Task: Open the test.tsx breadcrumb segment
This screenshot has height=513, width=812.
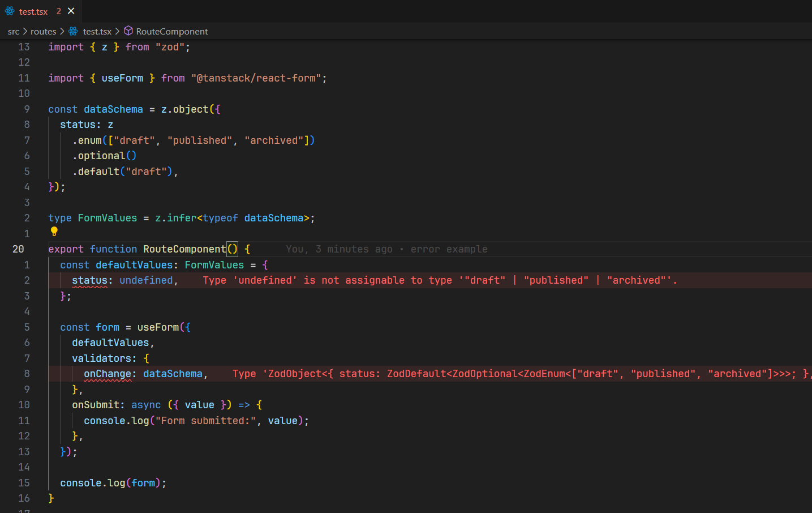Action: coord(97,32)
